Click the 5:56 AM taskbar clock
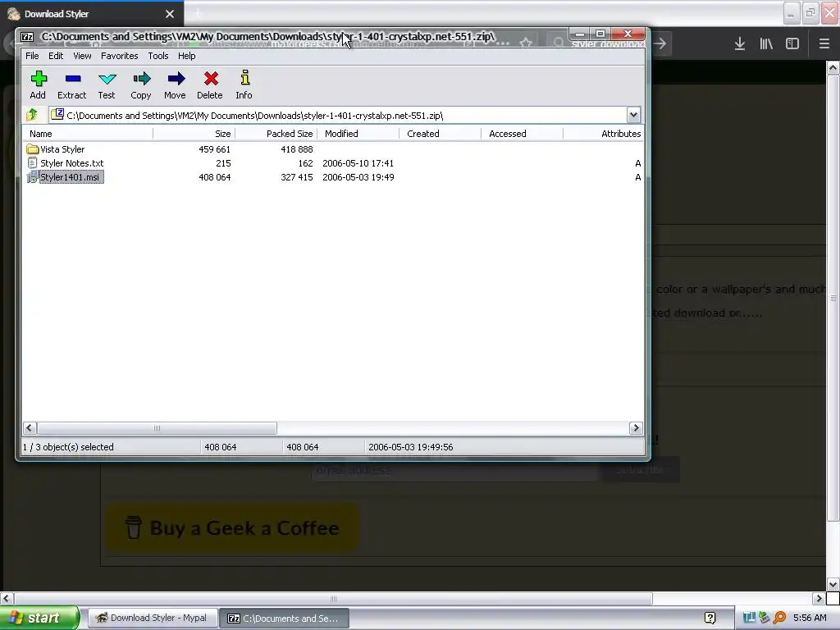The height and width of the screenshot is (630, 840). point(810,618)
